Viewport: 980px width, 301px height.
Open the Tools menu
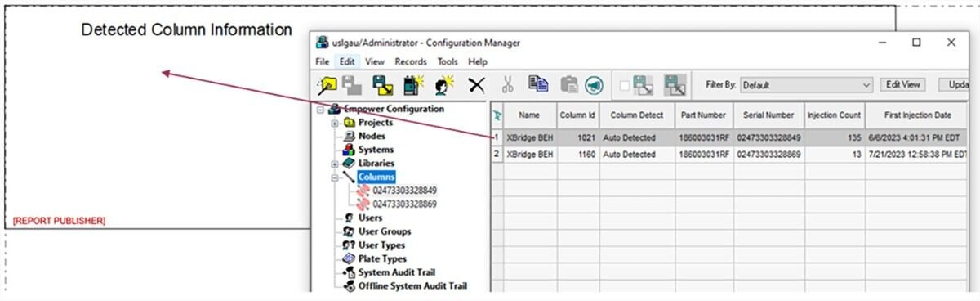[448, 61]
